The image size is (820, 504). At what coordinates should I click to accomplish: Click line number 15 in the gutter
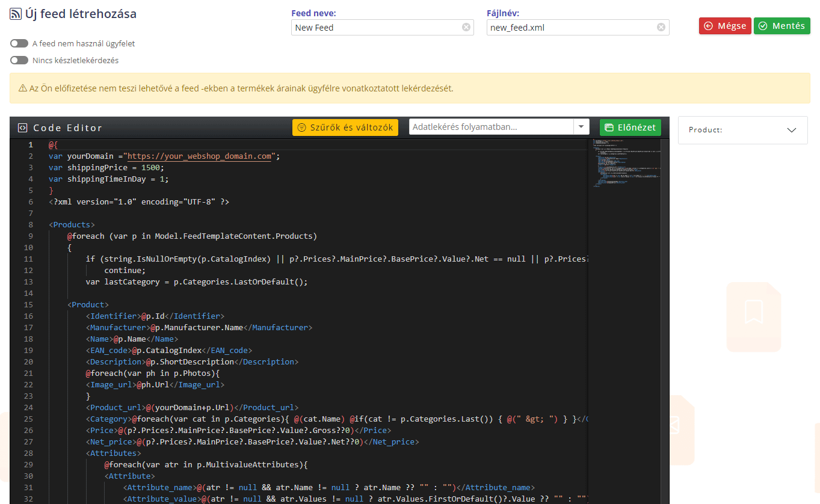(29, 305)
